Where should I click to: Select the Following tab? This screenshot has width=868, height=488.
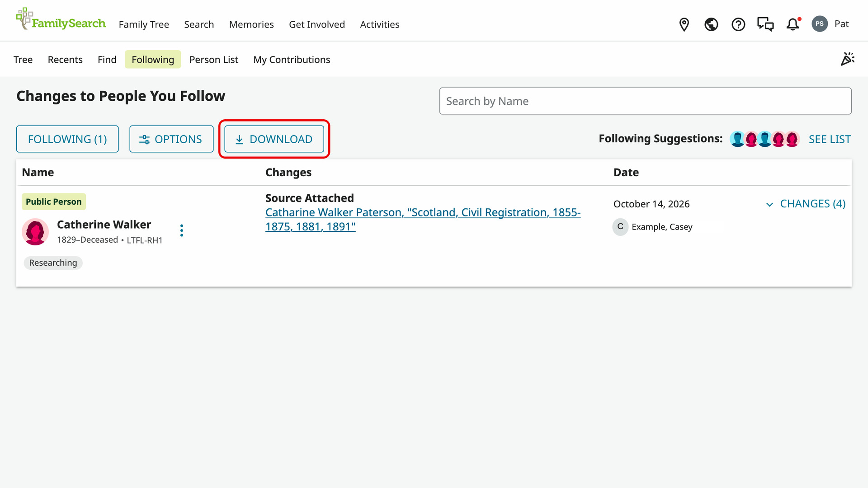point(153,60)
